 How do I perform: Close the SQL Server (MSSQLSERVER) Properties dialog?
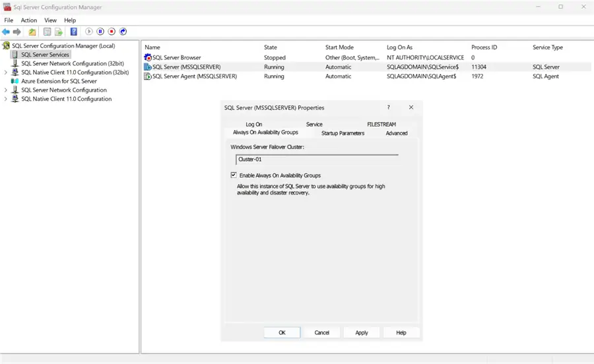coord(411,107)
